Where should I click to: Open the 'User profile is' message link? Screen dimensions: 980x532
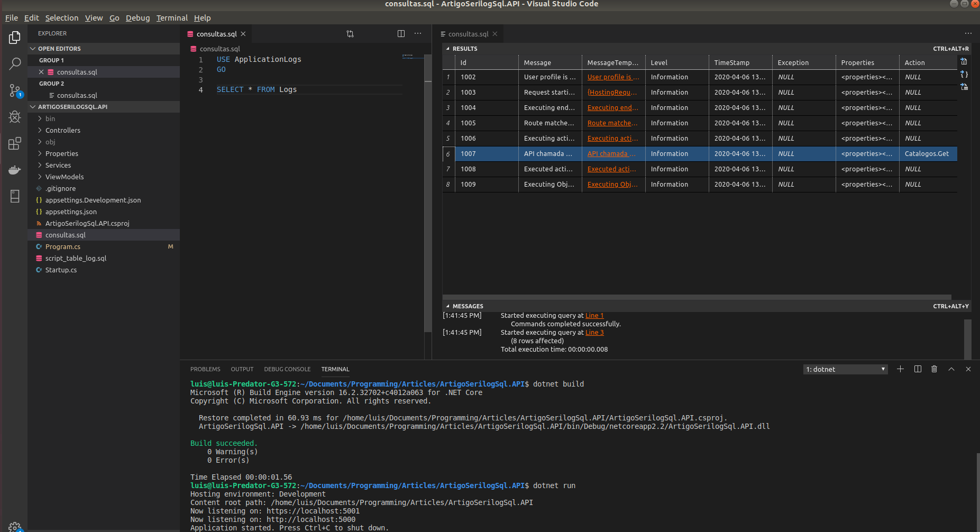[x=612, y=77]
